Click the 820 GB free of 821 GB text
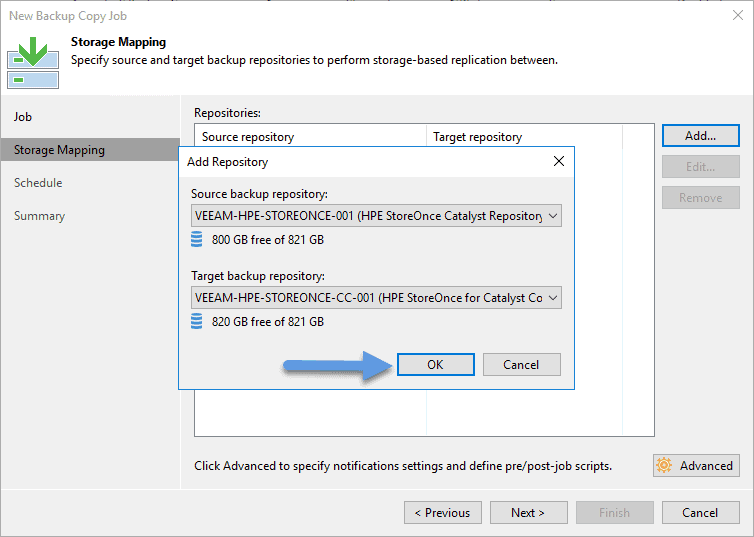 pyautogui.click(x=268, y=322)
